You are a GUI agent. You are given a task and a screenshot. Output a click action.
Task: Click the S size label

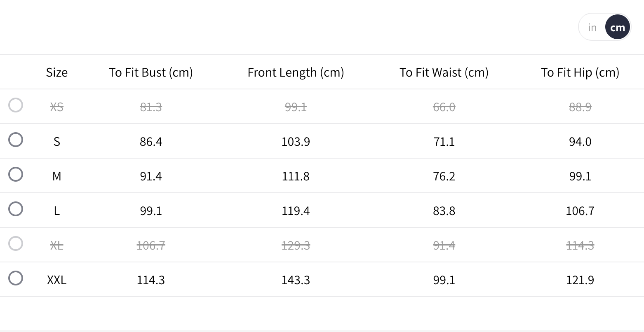57,142
